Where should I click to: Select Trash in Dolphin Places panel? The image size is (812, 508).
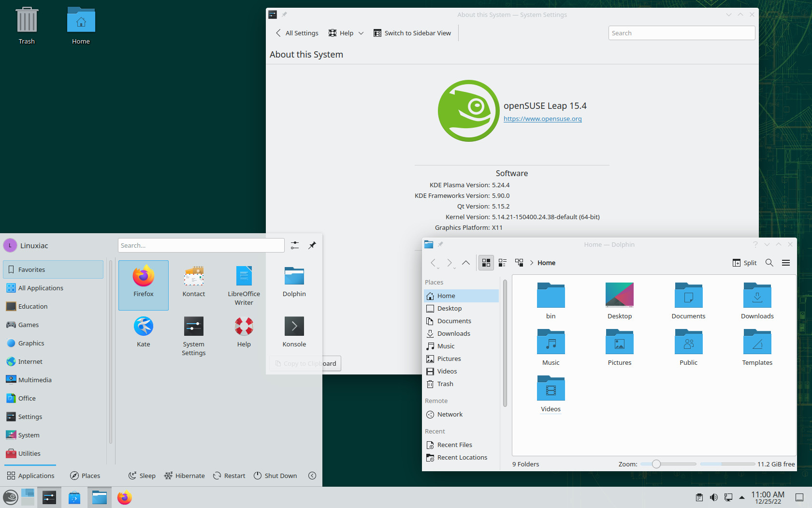point(462,384)
